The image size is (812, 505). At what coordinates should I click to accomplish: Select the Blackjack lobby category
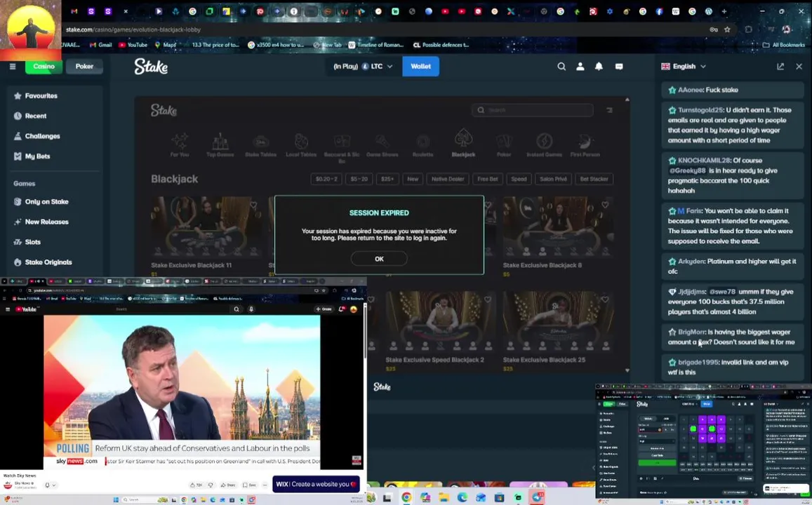[x=463, y=144]
